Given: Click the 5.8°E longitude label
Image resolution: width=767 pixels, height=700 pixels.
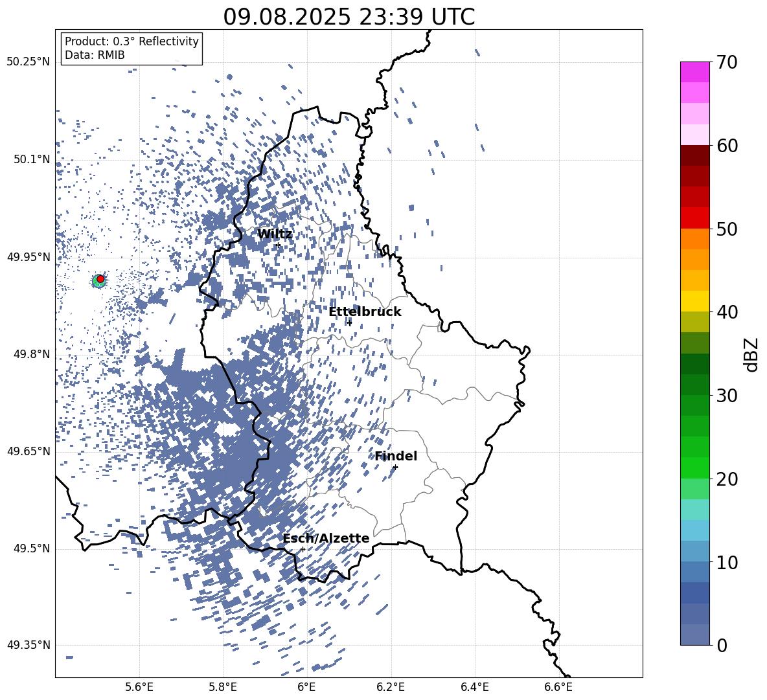Looking at the screenshot, I should 223,688.
